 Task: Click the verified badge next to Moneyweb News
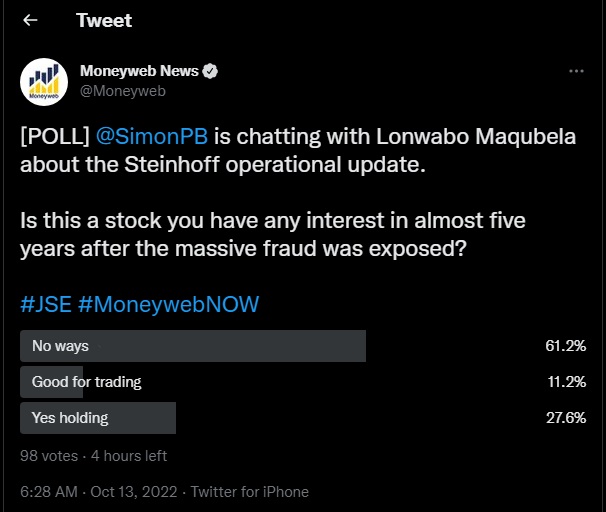[211, 72]
